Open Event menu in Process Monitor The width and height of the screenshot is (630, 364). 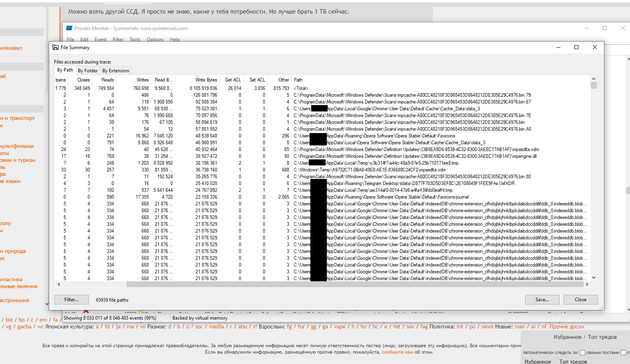pos(100,40)
